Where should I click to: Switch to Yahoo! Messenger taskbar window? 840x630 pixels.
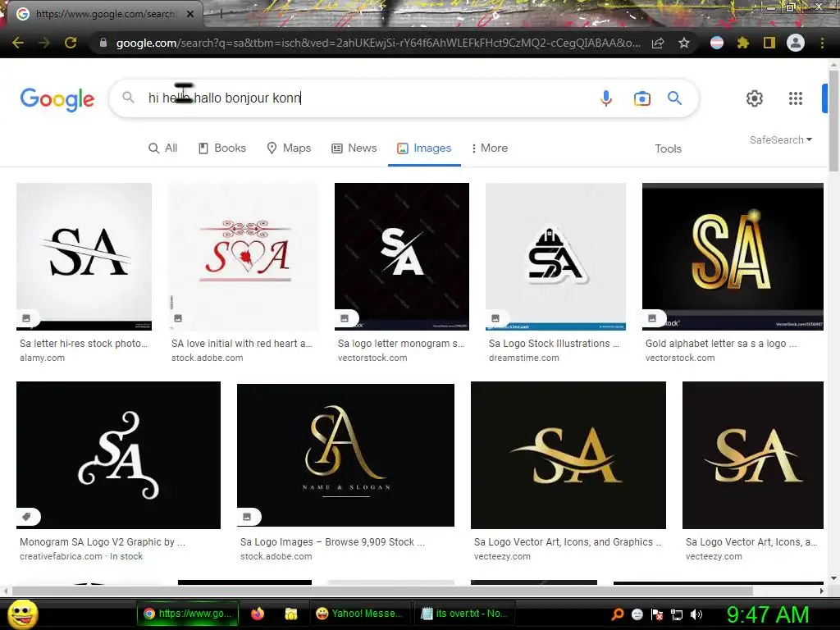[x=360, y=614]
